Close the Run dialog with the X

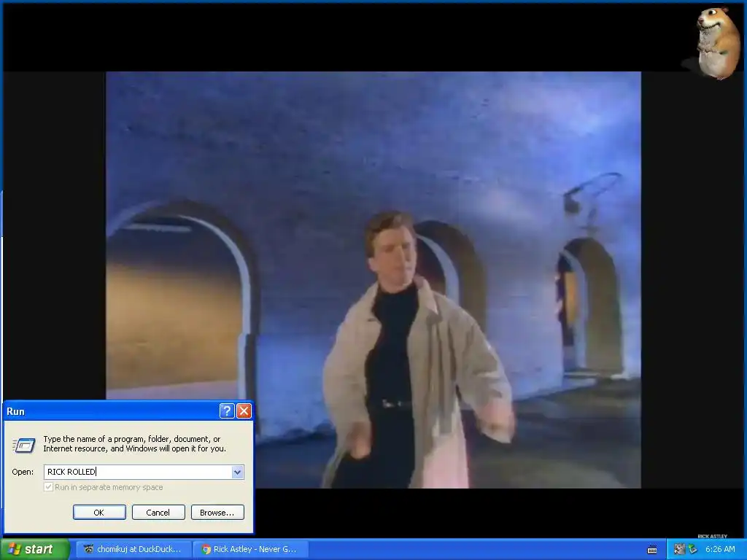coord(244,411)
